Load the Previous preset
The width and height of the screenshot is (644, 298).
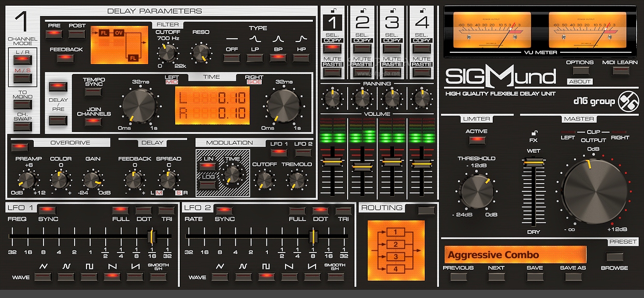458,276
